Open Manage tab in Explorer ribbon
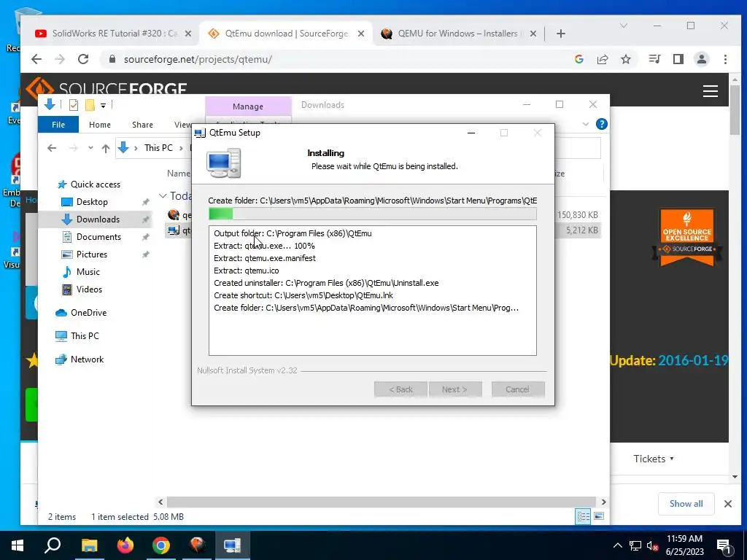Screen dimensions: 747x560 (248, 106)
